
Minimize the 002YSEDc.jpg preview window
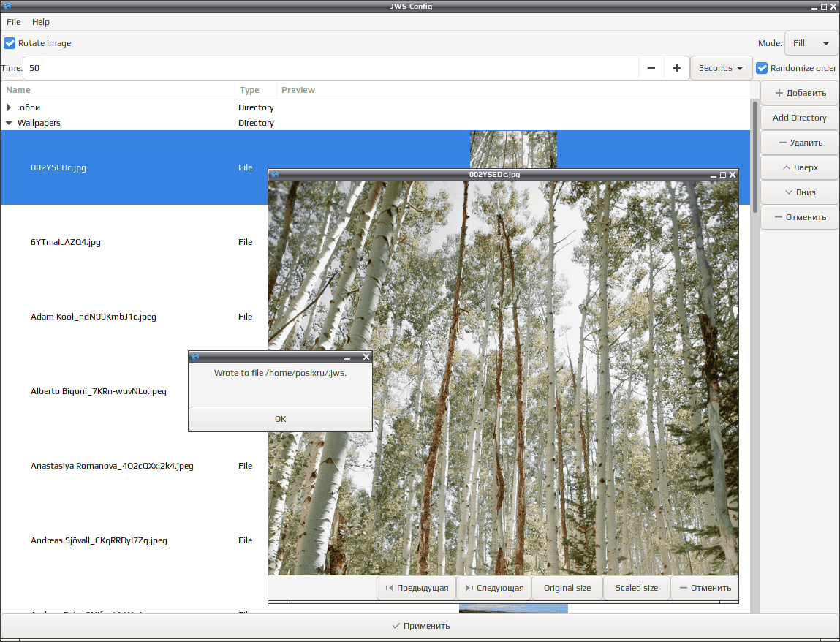(x=714, y=175)
